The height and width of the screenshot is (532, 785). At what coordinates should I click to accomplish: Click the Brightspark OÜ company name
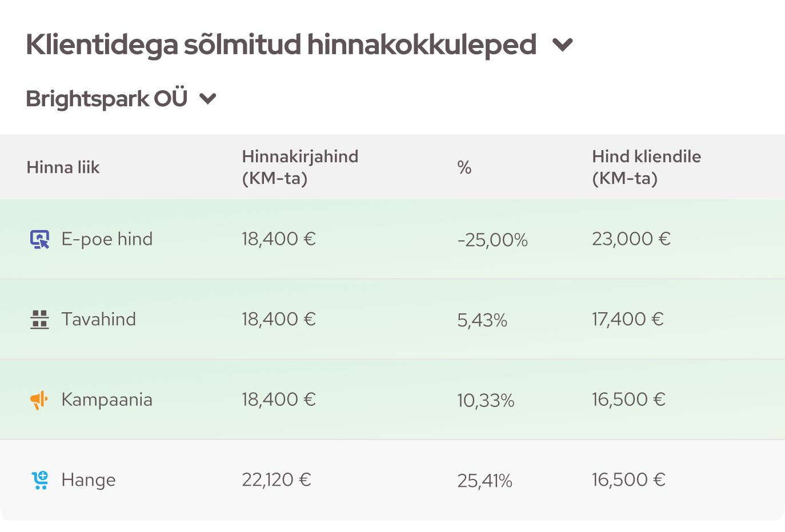[x=107, y=99]
